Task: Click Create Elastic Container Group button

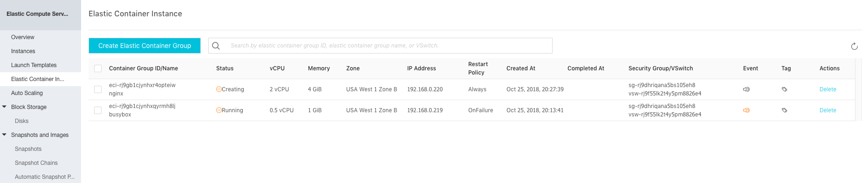Action: tap(144, 46)
